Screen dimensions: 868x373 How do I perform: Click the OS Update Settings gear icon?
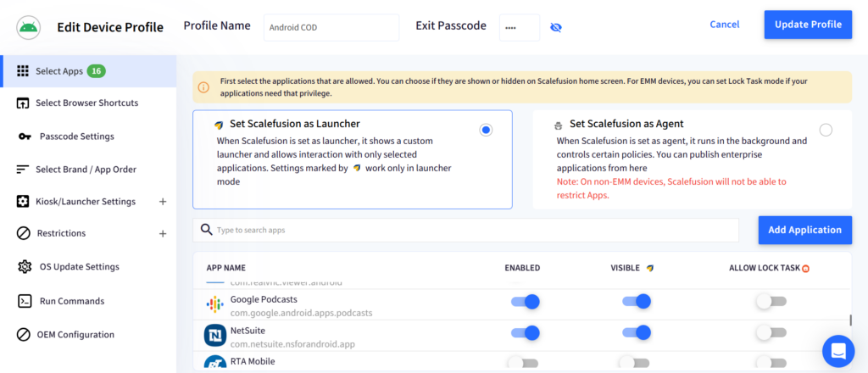coord(25,267)
